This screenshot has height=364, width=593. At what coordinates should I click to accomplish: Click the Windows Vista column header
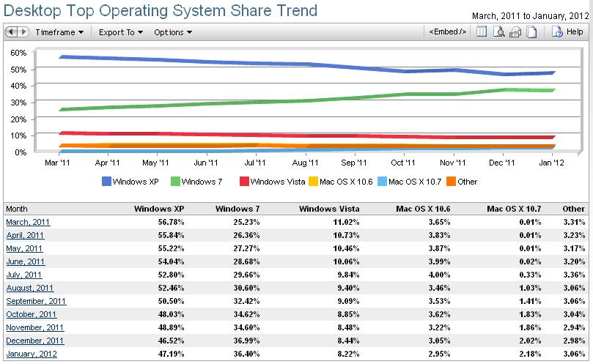tap(329, 209)
